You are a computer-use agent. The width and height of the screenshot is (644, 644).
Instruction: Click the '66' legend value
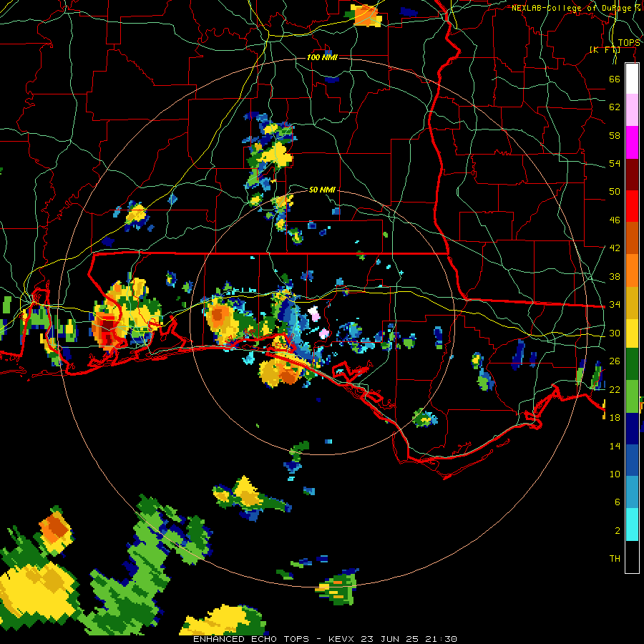click(x=615, y=79)
